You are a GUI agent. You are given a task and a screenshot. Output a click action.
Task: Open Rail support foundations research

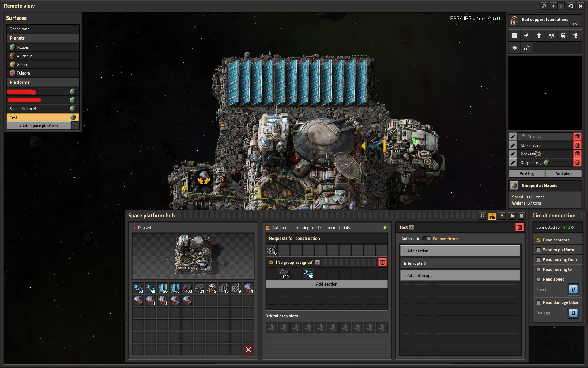coord(545,21)
